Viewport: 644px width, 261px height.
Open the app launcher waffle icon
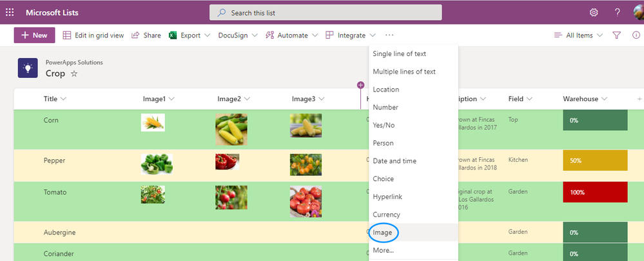tap(10, 12)
